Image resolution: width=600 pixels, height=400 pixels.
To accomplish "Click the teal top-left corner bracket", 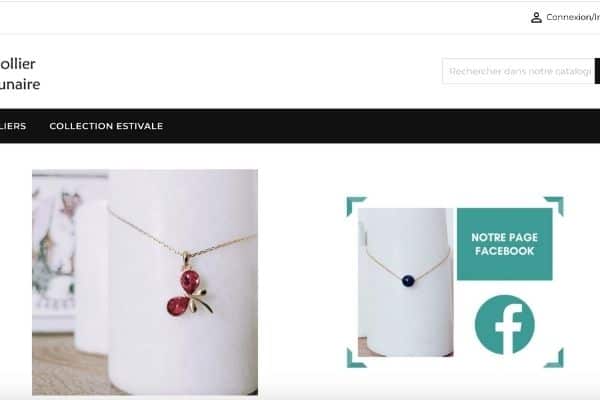I will (x=356, y=206).
